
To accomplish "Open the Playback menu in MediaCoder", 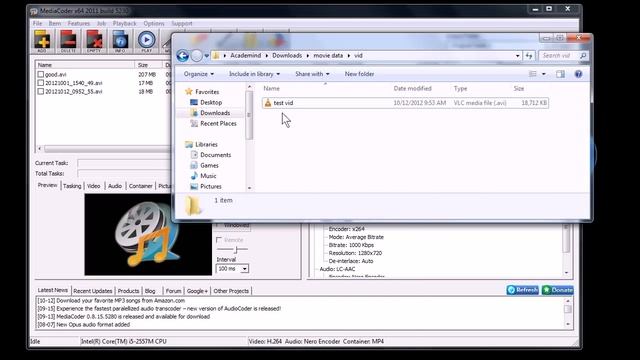I will click(124, 23).
